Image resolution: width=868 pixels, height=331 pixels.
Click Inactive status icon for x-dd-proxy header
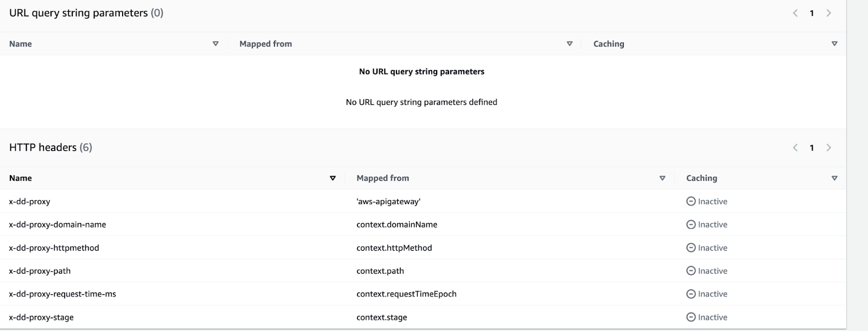tap(691, 201)
